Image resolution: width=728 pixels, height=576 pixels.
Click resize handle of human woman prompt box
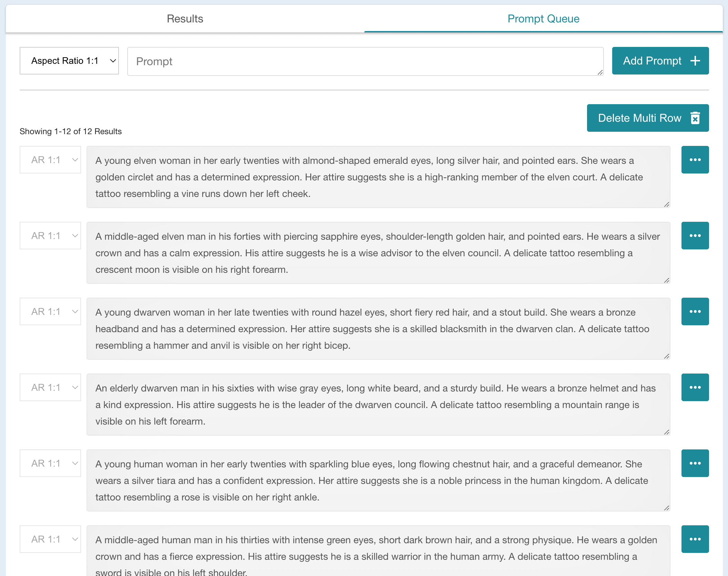pos(667,508)
